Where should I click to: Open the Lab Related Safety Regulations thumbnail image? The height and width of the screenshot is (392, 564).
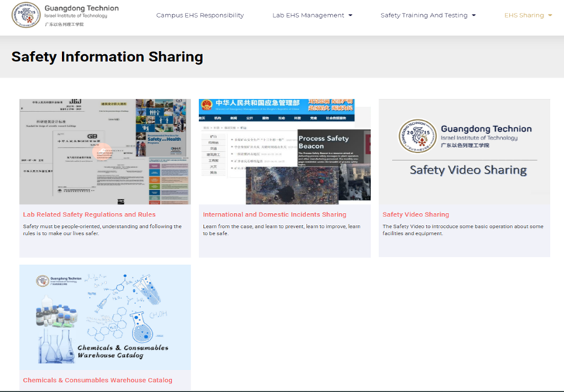[x=104, y=152]
